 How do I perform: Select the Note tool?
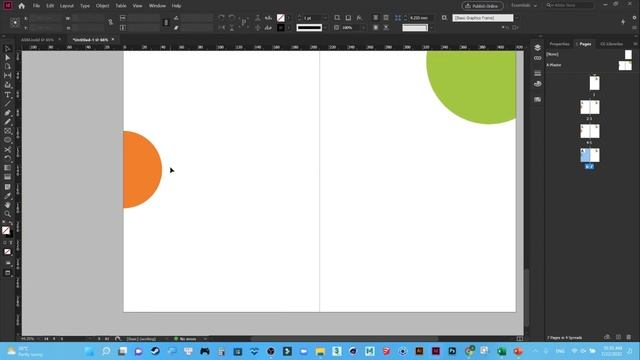7,187
